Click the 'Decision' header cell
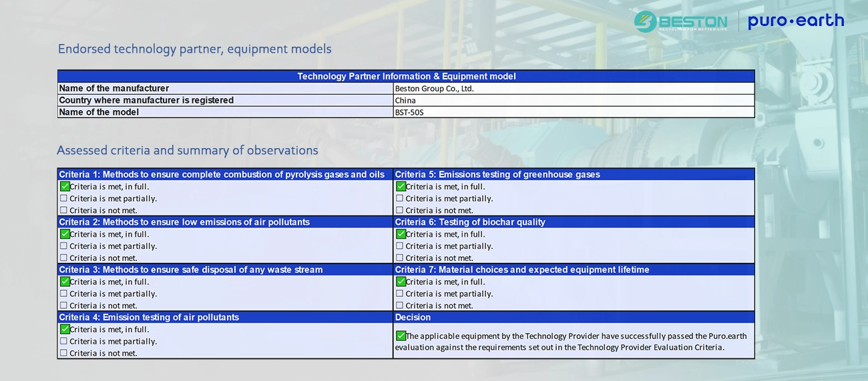 574,317
